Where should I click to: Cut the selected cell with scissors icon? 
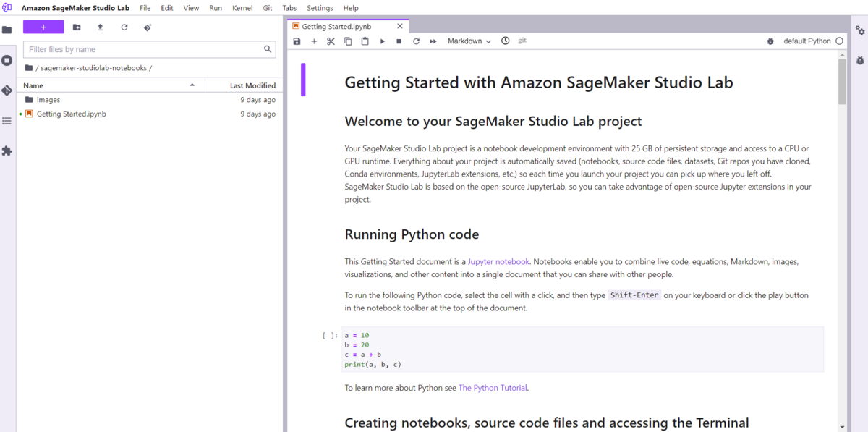click(331, 41)
